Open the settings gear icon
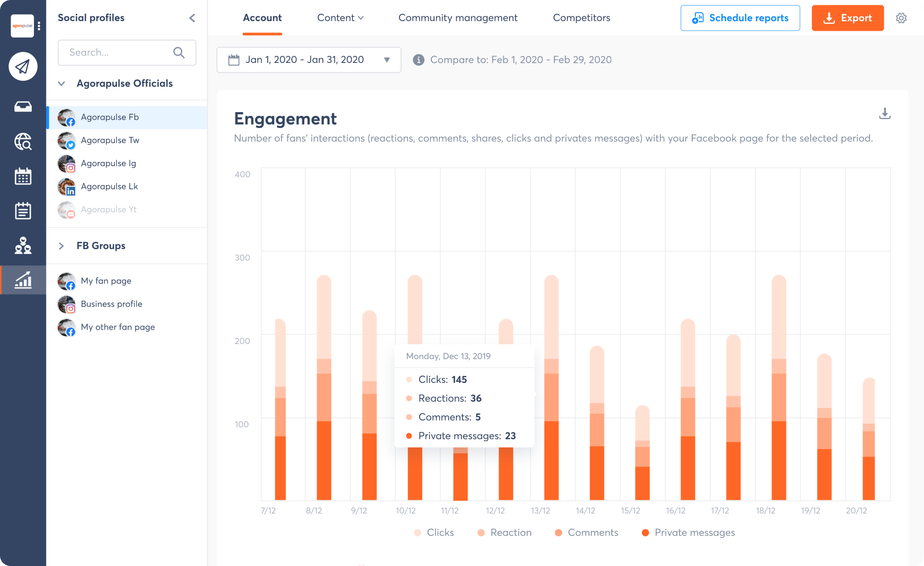Screen dimensions: 924x566 click(x=901, y=18)
